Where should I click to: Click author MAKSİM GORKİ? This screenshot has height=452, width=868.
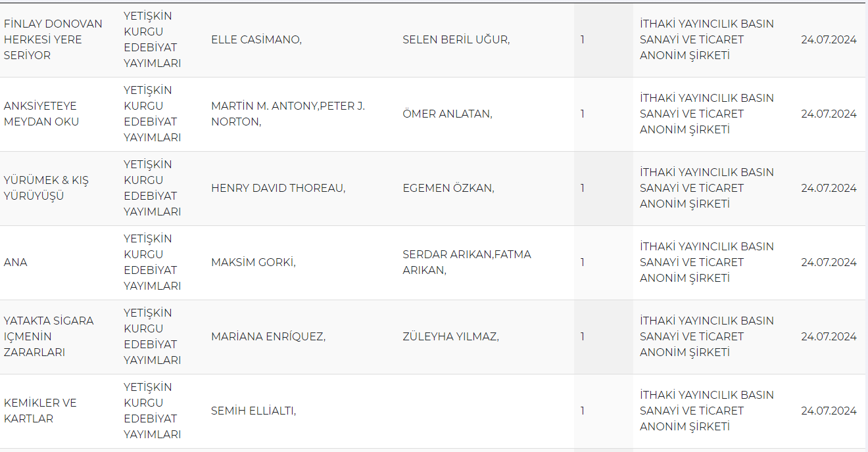(253, 262)
